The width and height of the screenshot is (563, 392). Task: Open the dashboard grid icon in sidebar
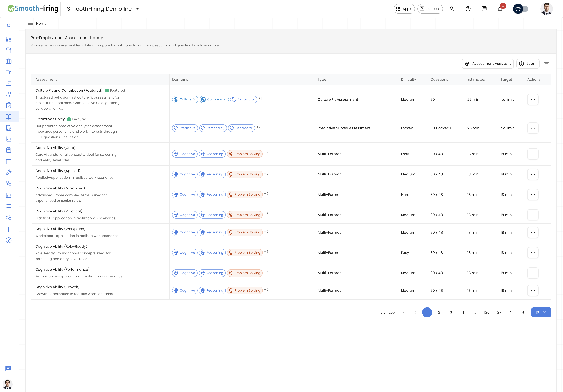[9, 39]
